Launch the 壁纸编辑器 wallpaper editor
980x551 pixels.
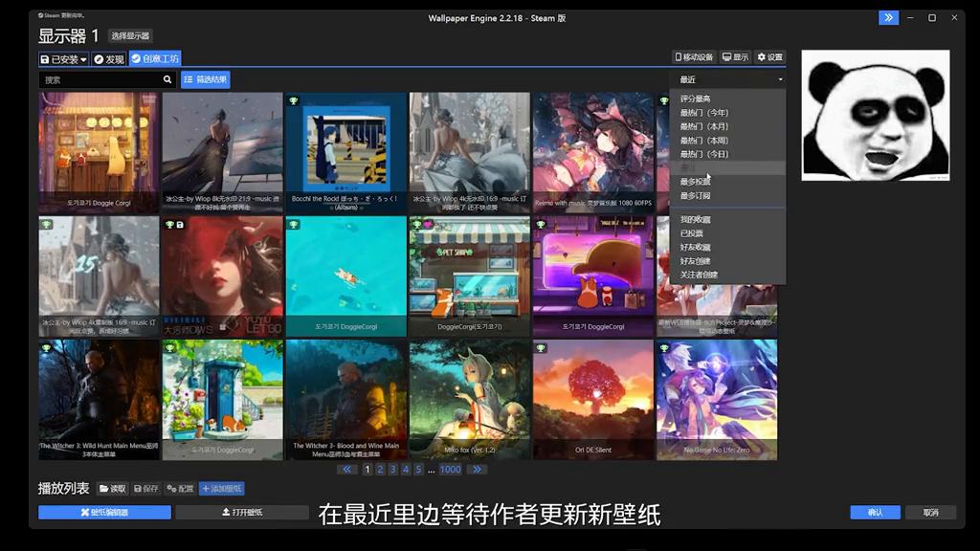(x=104, y=513)
